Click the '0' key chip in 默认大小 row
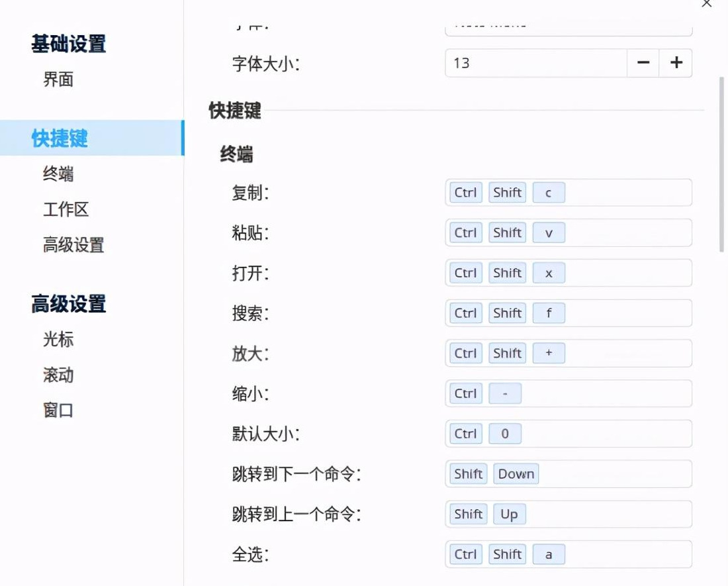This screenshot has height=586, width=728. tap(505, 434)
